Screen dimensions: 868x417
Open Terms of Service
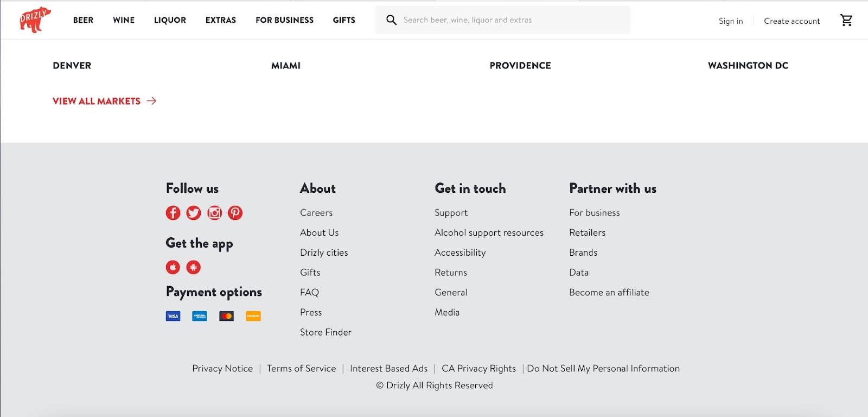tap(302, 369)
